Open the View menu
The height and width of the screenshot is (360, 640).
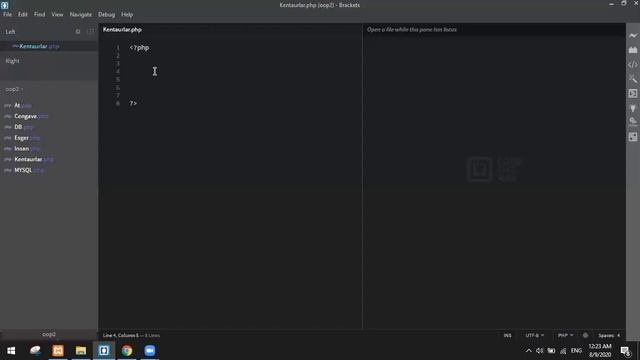pyautogui.click(x=57, y=14)
